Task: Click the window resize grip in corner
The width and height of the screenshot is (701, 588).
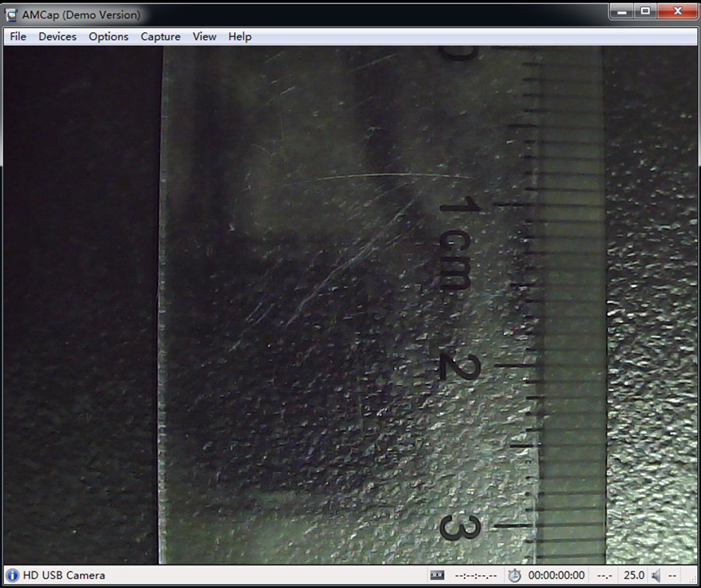Action: click(x=695, y=582)
